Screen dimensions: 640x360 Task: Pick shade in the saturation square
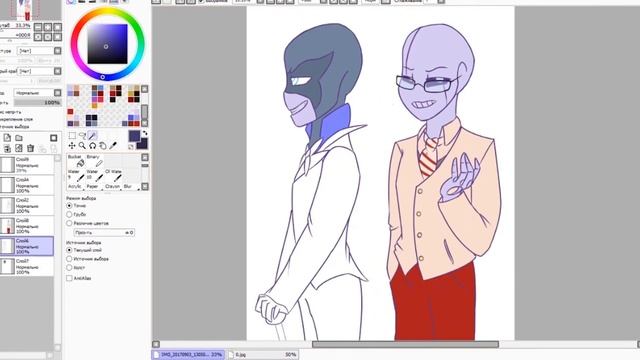click(x=107, y=44)
